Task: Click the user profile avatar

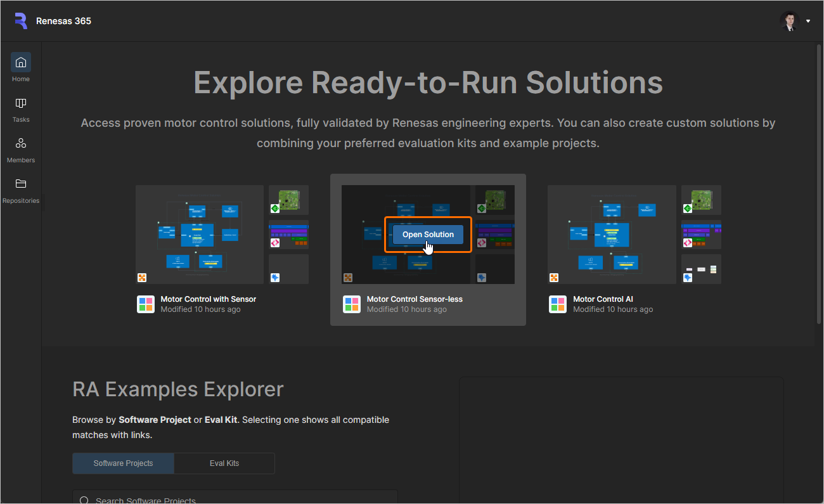Action: pyautogui.click(x=790, y=21)
